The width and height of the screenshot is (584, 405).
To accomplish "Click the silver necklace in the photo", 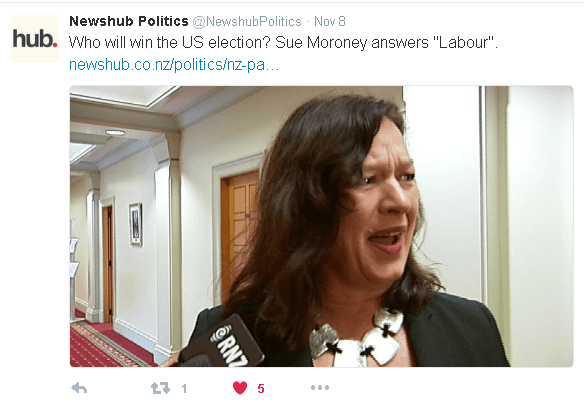I will click(x=357, y=339).
